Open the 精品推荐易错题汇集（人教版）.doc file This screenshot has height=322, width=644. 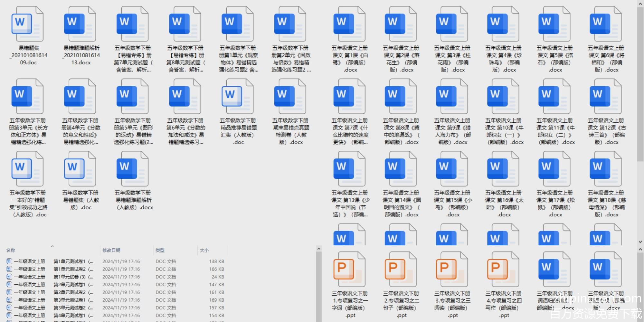(237, 97)
